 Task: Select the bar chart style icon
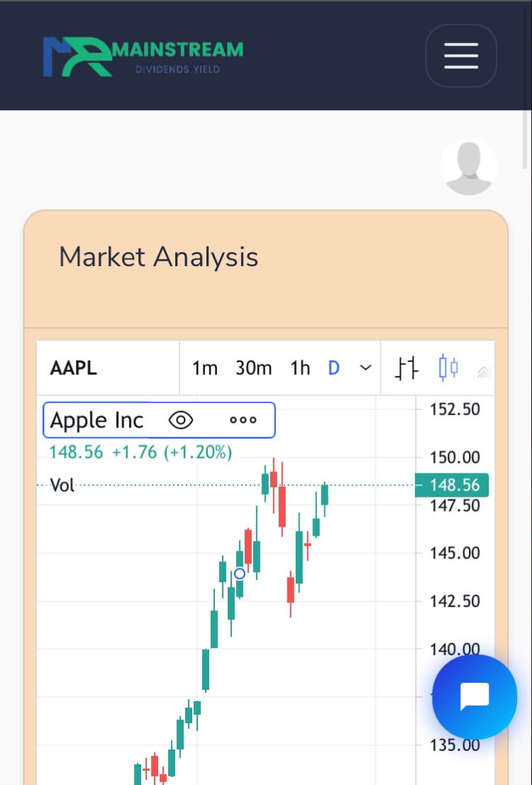click(x=407, y=368)
